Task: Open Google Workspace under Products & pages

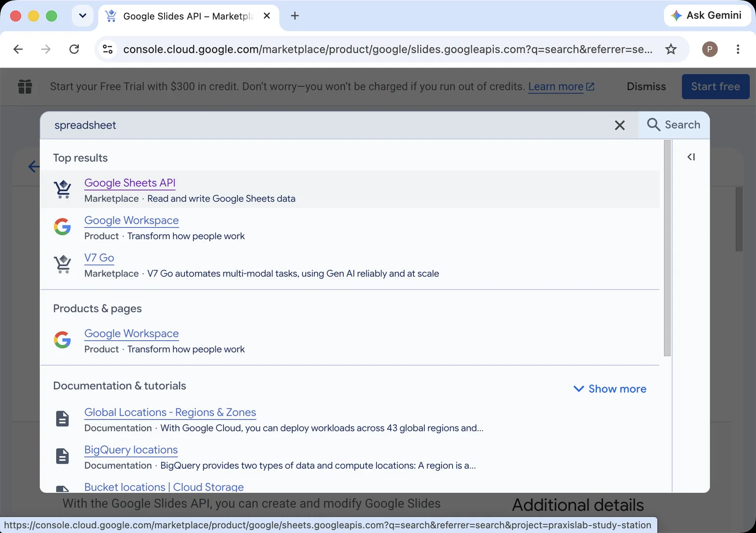Action: point(131,334)
